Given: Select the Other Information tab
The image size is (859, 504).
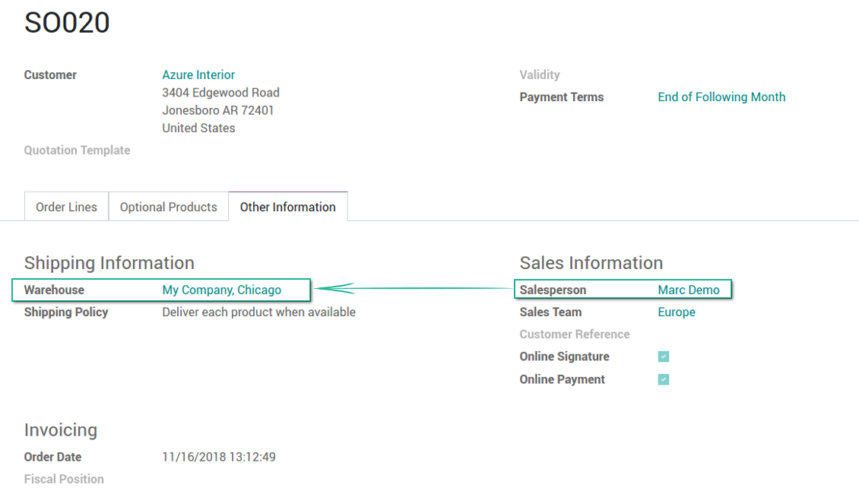Looking at the screenshot, I should (287, 207).
